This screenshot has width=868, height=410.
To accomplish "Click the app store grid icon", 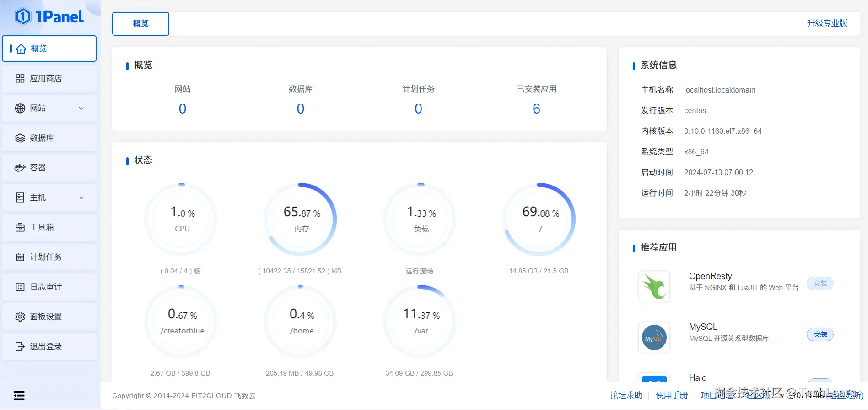I will [20, 78].
